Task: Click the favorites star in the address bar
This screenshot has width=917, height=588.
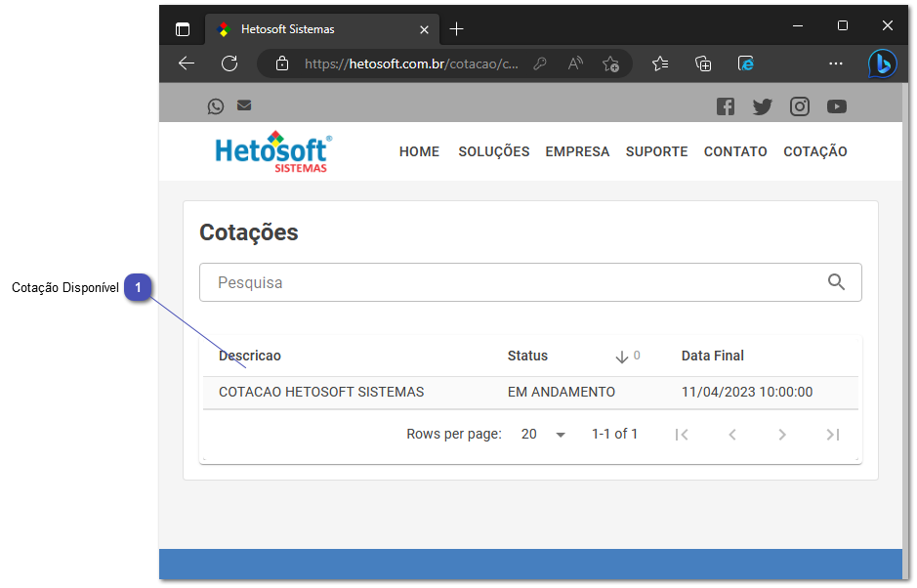Action: coord(611,63)
